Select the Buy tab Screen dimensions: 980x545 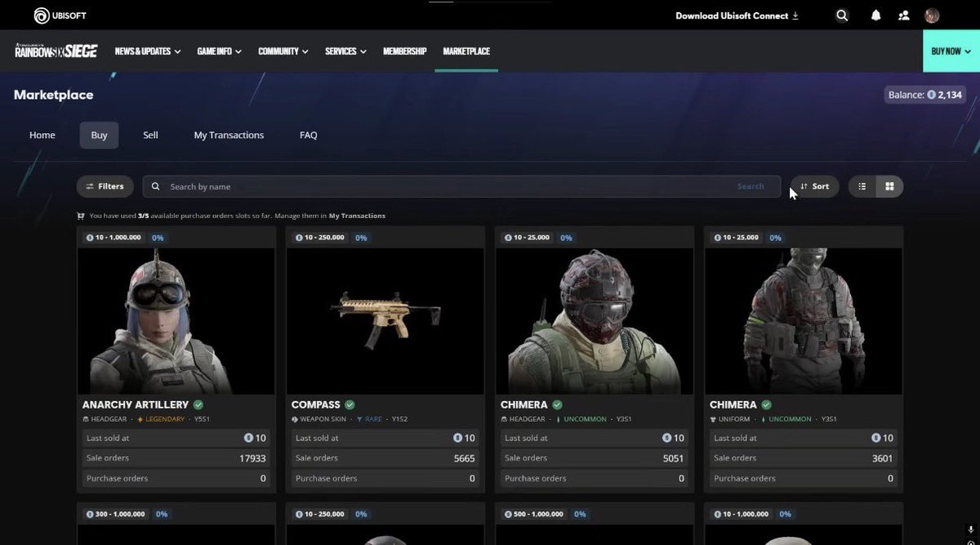(x=99, y=135)
